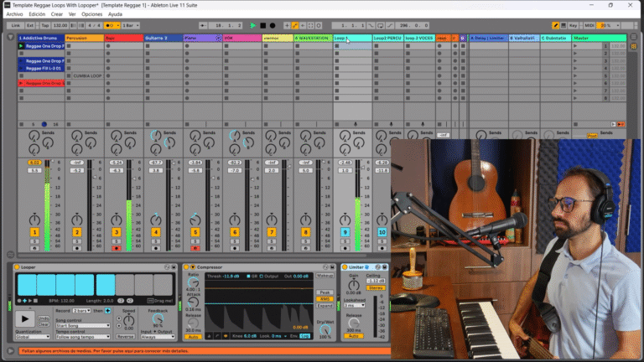
Task: Click Looper Clear button
Action: [x=43, y=323]
